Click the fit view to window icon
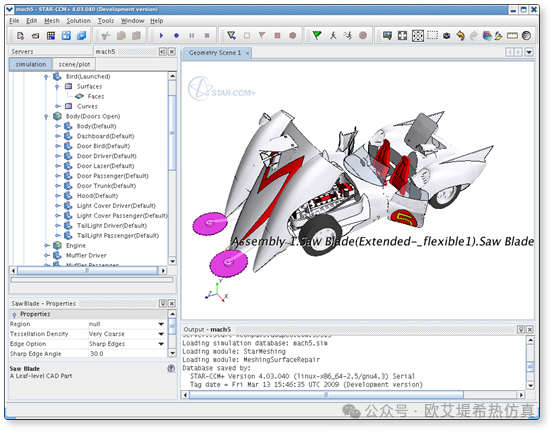This screenshot has width=553, height=433. pos(418,36)
